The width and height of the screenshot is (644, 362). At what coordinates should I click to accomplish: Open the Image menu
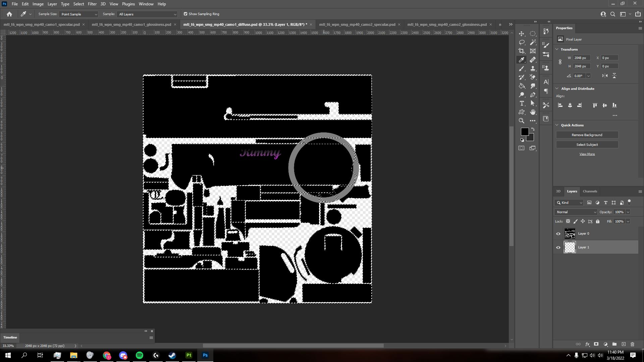(x=38, y=4)
